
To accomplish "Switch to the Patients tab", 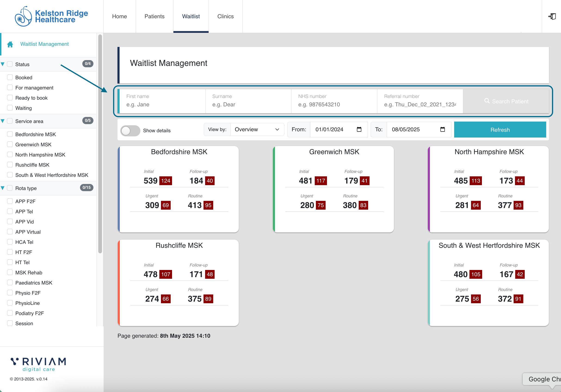I will coord(154,16).
